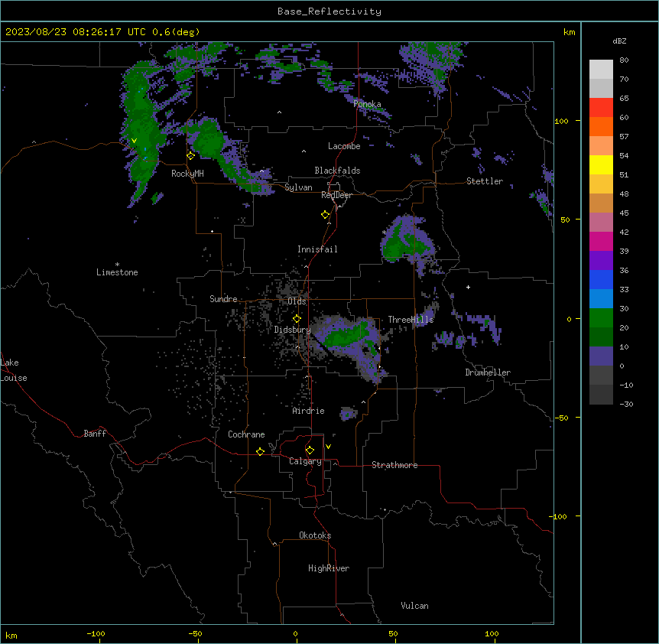Click the Banff town label

pos(95,434)
